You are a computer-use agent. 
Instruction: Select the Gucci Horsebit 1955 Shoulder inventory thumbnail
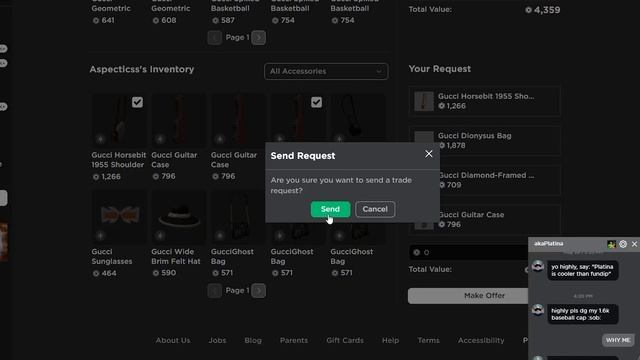pyautogui.click(x=119, y=120)
